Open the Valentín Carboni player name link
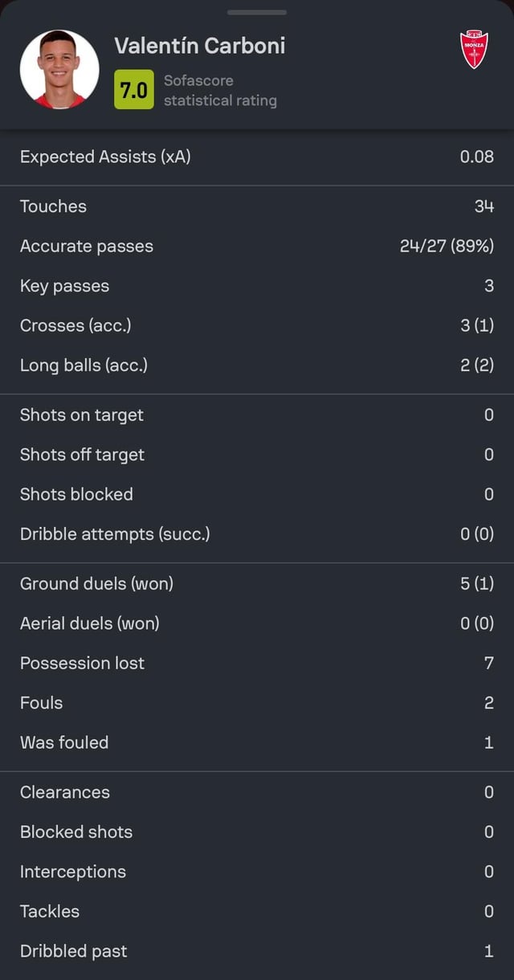The height and width of the screenshot is (980, 514). pyautogui.click(x=199, y=46)
